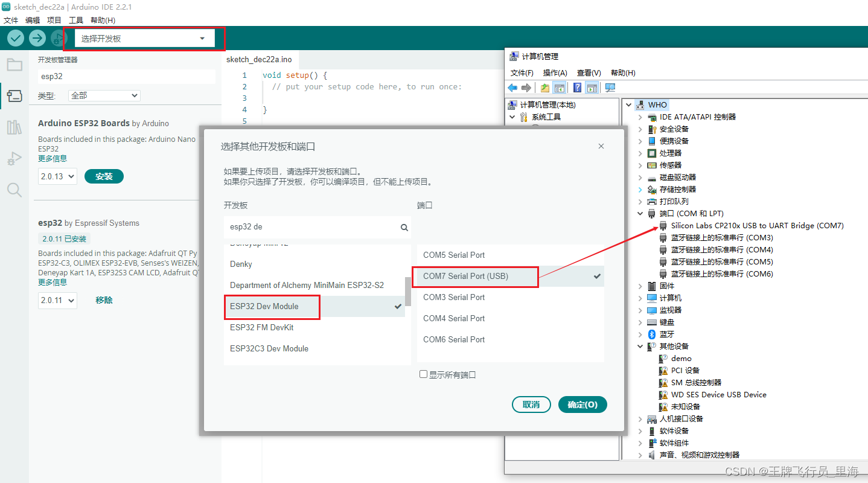Open More info link under esp32 Espressif
Image resolution: width=868 pixels, height=483 pixels.
coord(53,283)
